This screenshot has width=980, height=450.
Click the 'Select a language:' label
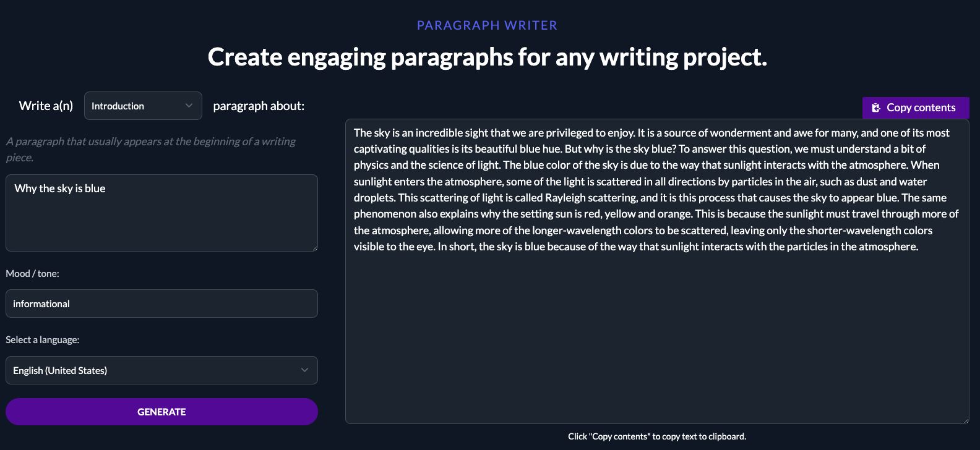coord(42,339)
